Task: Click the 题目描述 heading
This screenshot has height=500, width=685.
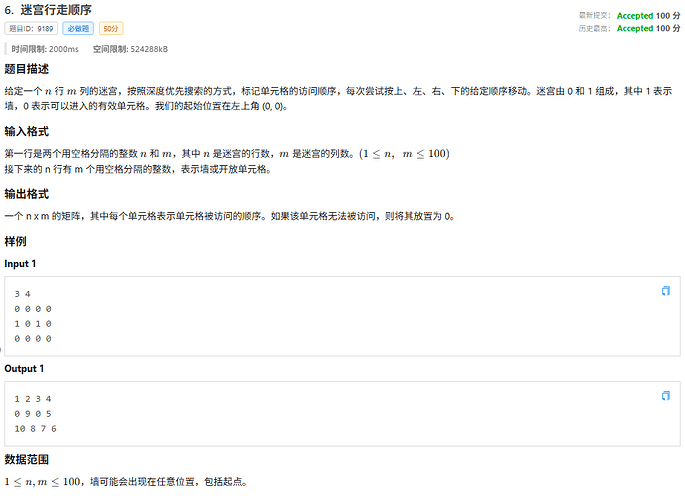Action: pyautogui.click(x=27, y=69)
